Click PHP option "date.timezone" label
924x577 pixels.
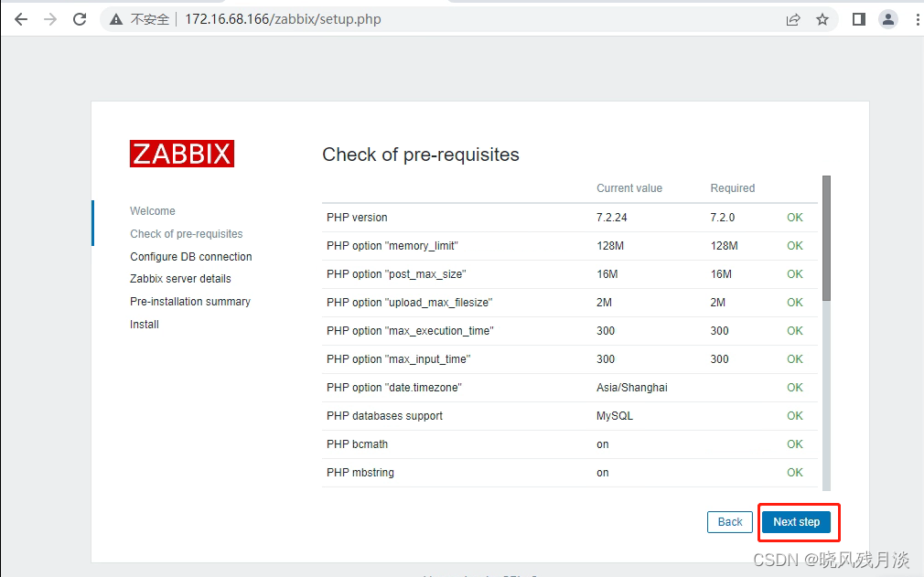394,388
